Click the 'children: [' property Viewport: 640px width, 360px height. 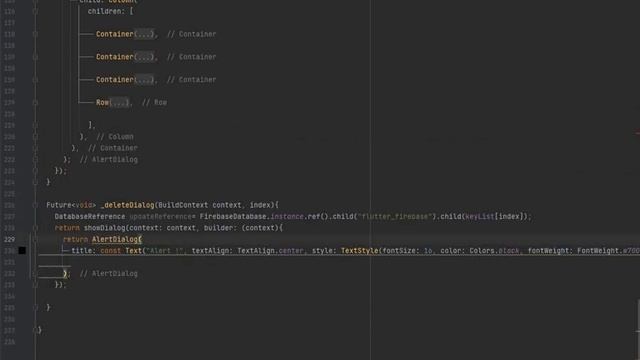(x=110, y=11)
